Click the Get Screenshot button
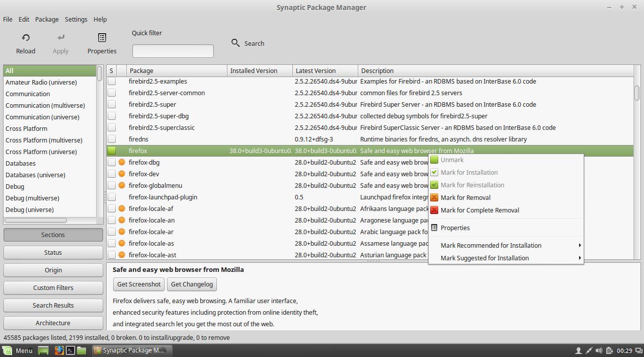This screenshot has height=357, width=644. pos(139,284)
